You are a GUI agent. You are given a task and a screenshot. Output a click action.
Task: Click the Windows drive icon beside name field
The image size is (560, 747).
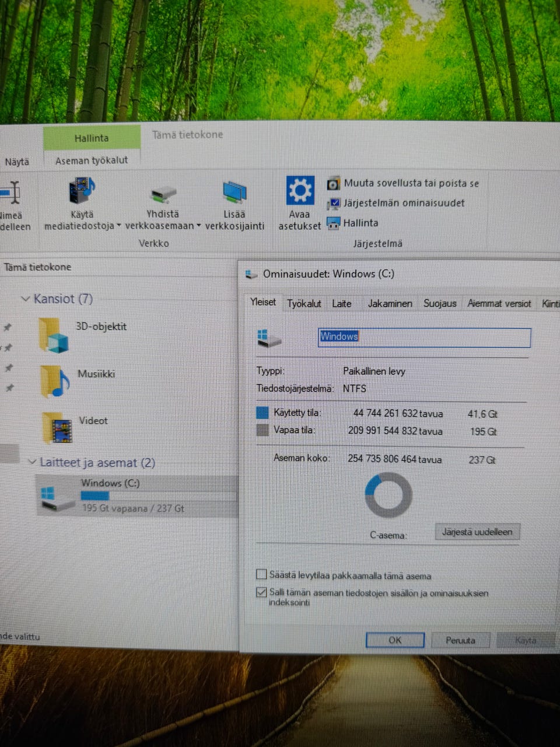coord(269,337)
